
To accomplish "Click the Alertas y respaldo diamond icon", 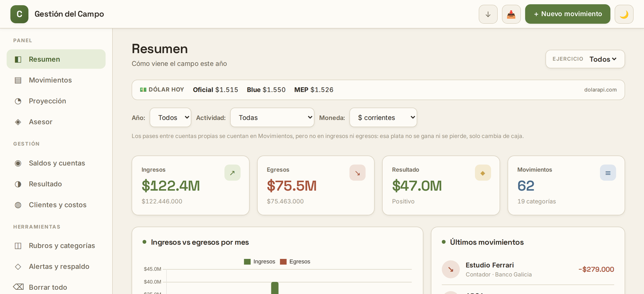I will pos(18,266).
